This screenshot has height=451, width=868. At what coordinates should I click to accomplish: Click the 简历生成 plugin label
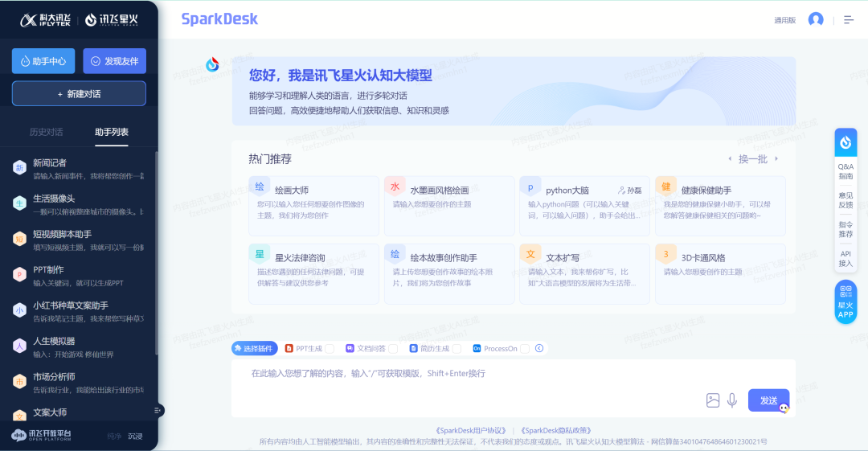(435, 349)
